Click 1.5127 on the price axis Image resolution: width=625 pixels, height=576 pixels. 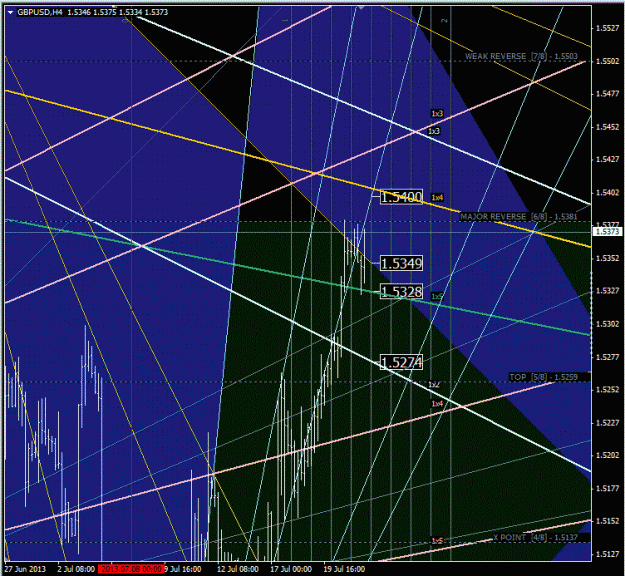(x=607, y=554)
